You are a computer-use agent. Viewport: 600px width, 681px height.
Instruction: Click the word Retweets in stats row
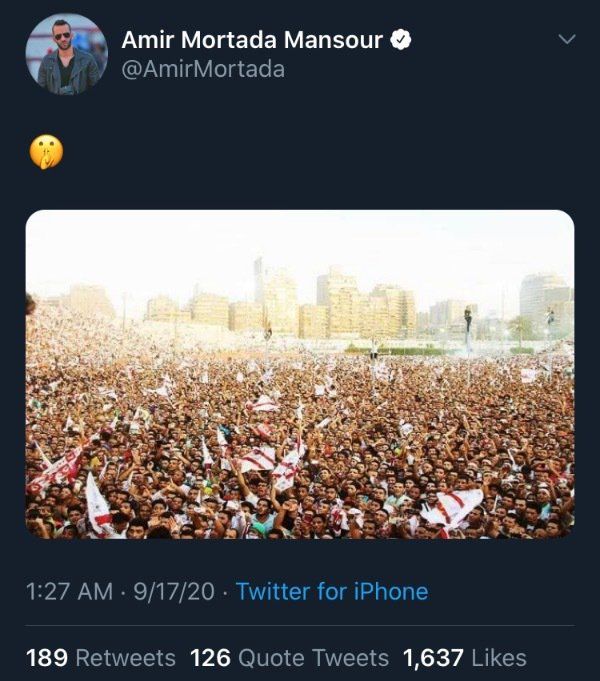click(126, 658)
